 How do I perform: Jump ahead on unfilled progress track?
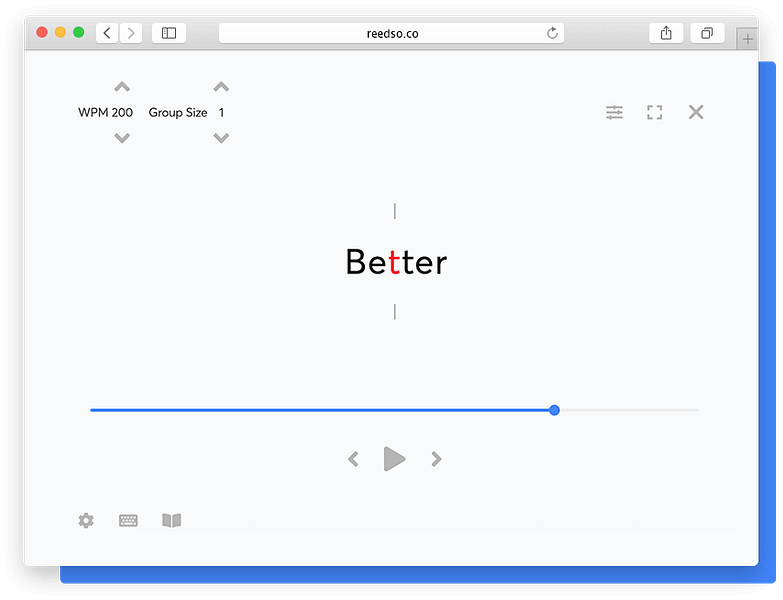(x=629, y=410)
